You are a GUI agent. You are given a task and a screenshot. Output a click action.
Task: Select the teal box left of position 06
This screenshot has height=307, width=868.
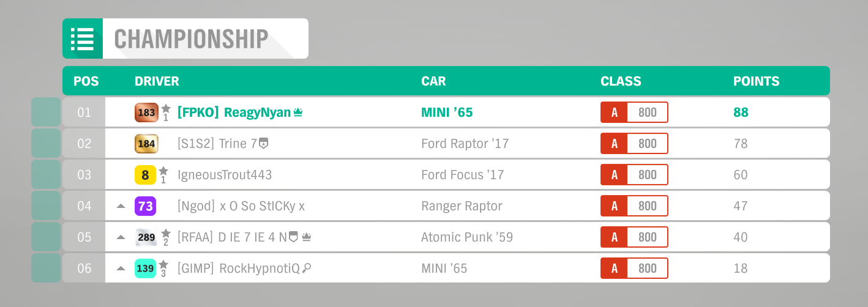tap(46, 268)
